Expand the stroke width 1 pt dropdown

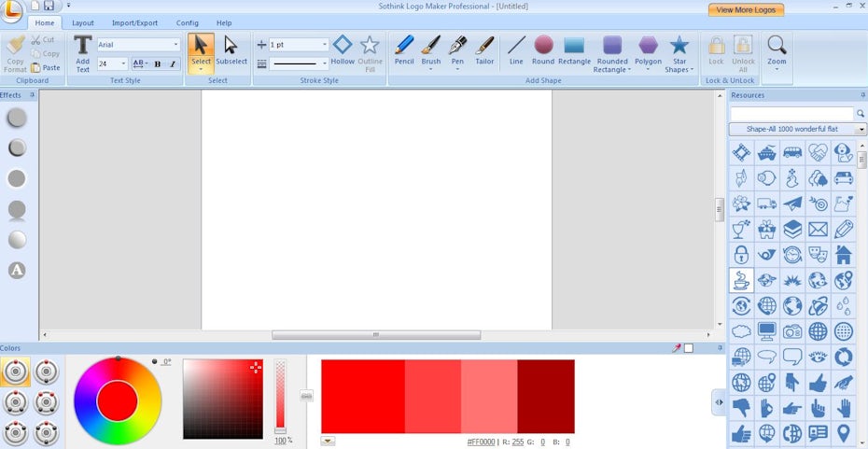(325, 45)
